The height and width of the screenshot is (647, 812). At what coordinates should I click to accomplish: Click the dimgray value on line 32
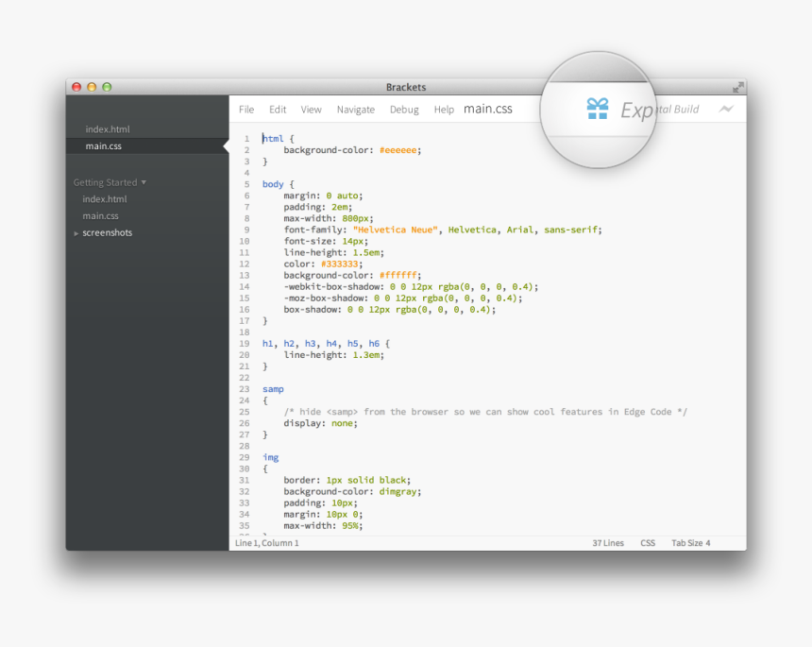coord(398,492)
